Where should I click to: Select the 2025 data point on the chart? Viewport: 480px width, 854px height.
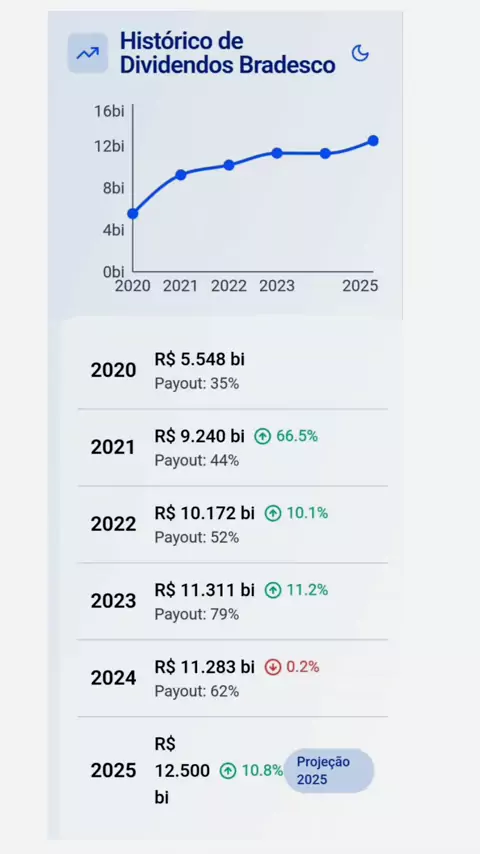coord(373,141)
